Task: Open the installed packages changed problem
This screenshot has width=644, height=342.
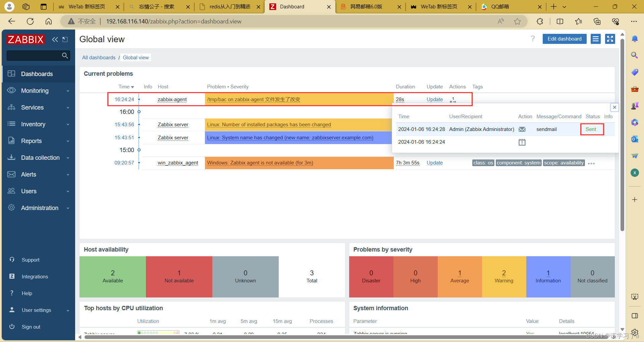Action: click(x=269, y=125)
